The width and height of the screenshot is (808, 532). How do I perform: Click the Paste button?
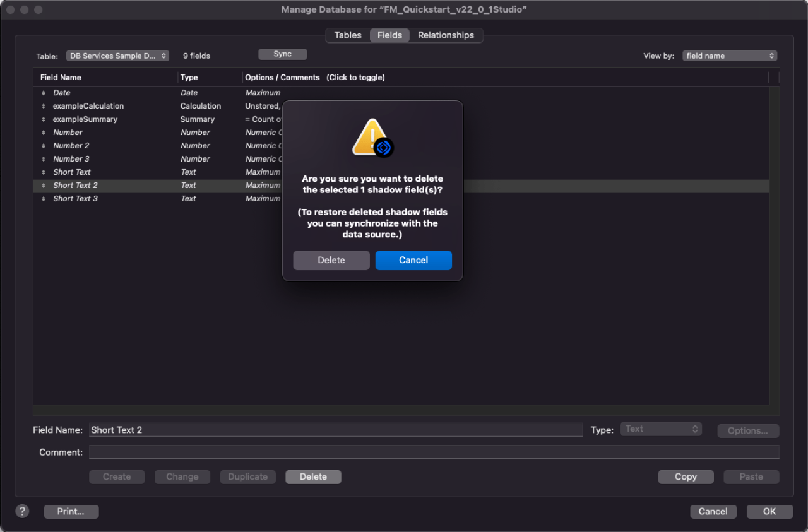click(751, 477)
